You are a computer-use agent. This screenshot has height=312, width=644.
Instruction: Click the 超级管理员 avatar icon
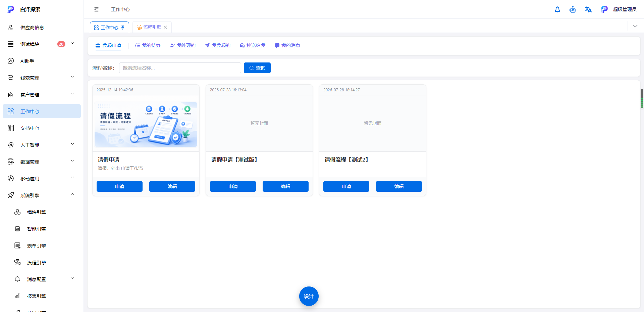(x=604, y=9)
